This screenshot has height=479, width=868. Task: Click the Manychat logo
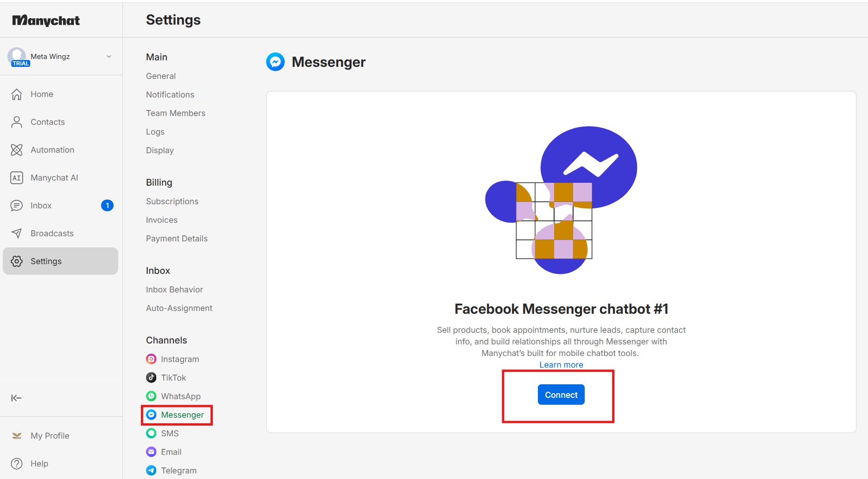coord(46,20)
